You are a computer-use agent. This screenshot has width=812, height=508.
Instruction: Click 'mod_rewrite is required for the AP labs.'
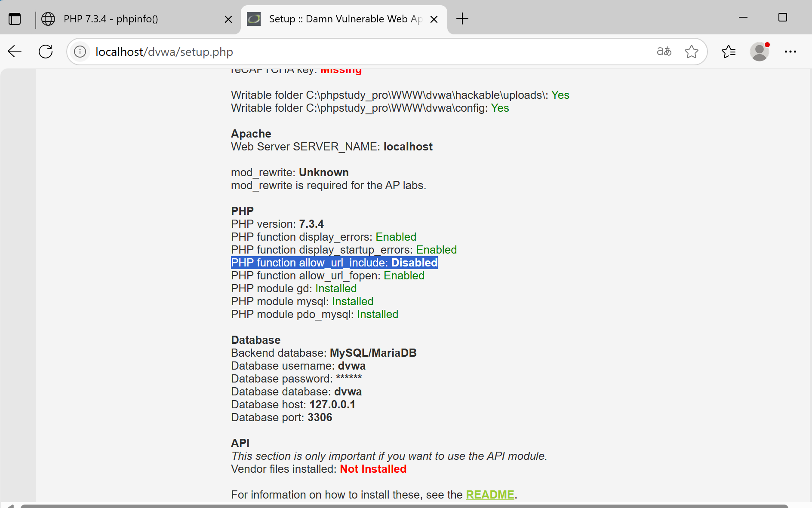[329, 185]
